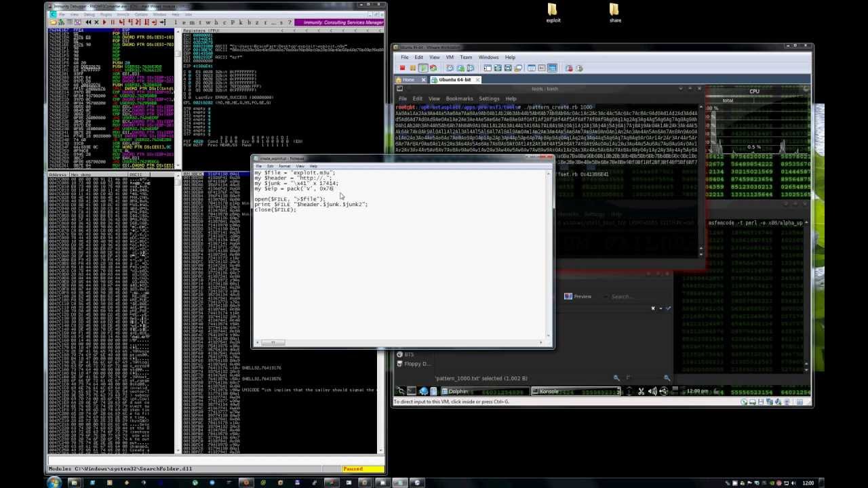Click the orange Suspend icon in VMware toolbar

(413, 68)
